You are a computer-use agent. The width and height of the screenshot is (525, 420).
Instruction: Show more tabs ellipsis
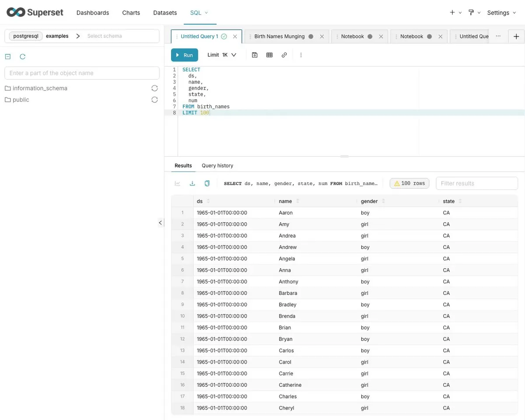498,36
